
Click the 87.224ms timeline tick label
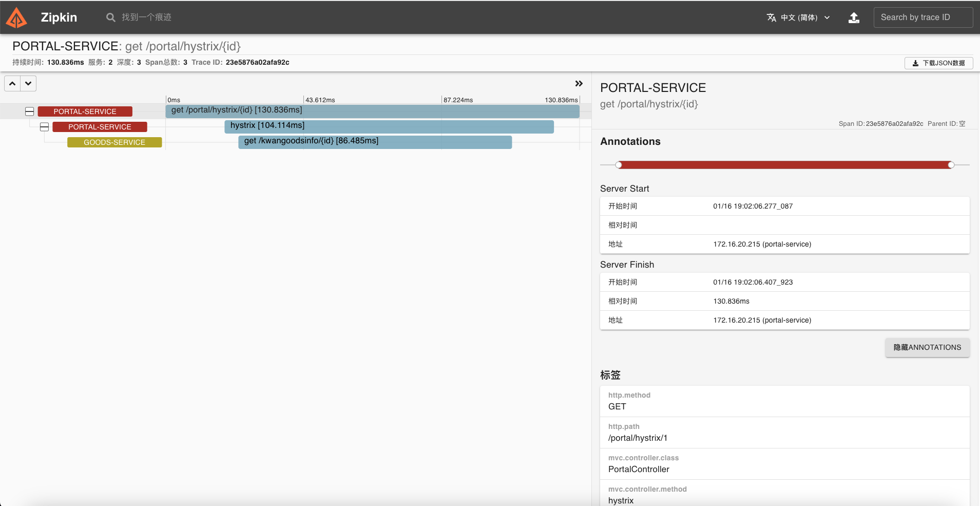tap(458, 100)
